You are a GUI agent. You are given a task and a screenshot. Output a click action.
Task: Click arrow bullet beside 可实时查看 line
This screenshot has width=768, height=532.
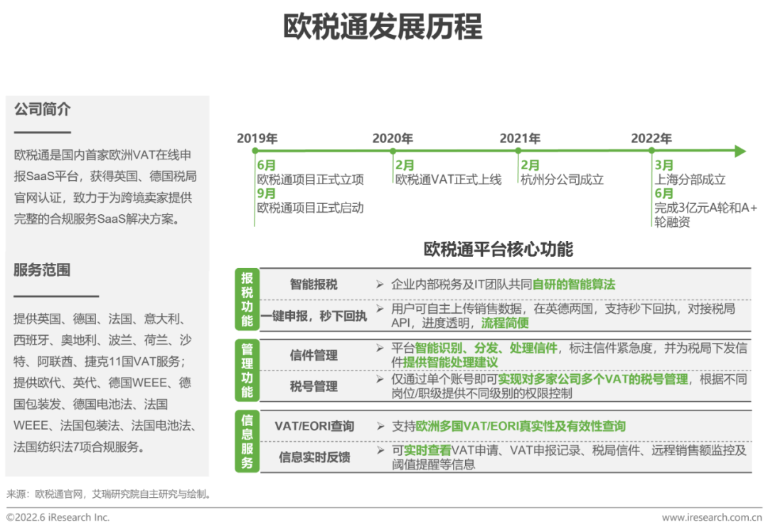380,449
